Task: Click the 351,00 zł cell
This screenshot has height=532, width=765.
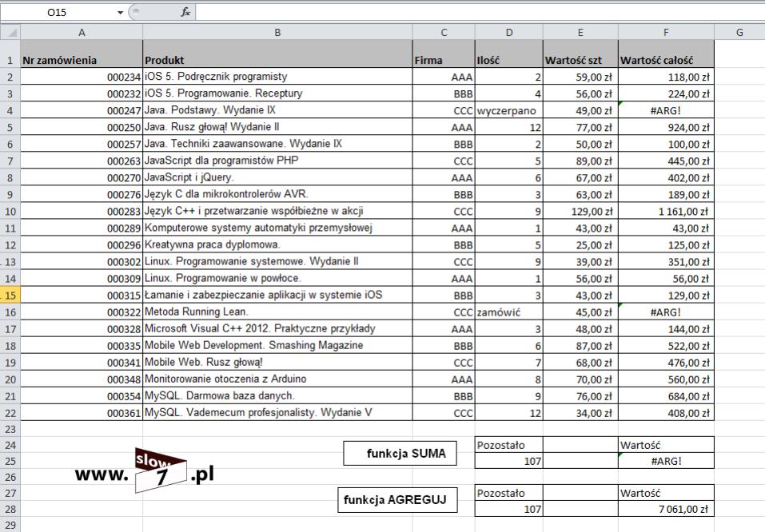Action: [666, 262]
